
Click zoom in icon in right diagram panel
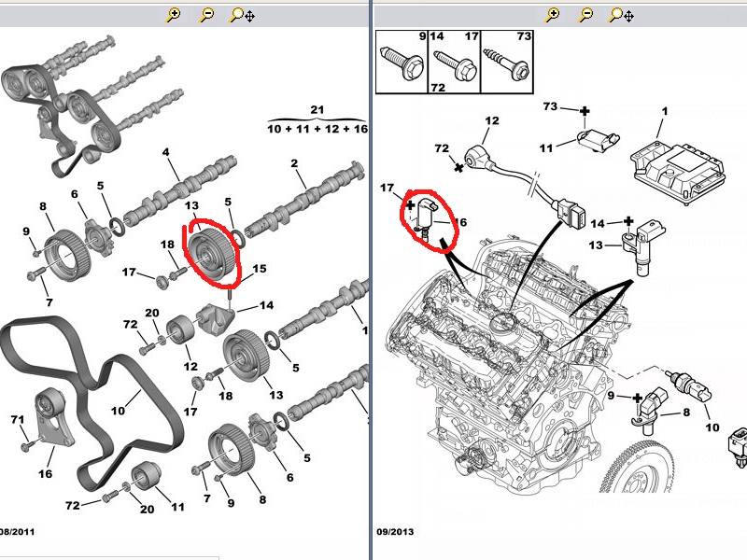pos(553,15)
